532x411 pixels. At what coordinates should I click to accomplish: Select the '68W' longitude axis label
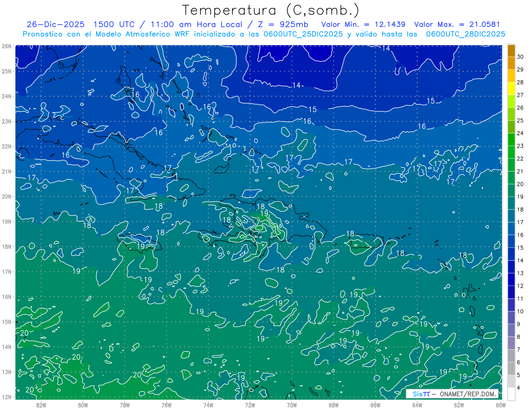coord(334,405)
